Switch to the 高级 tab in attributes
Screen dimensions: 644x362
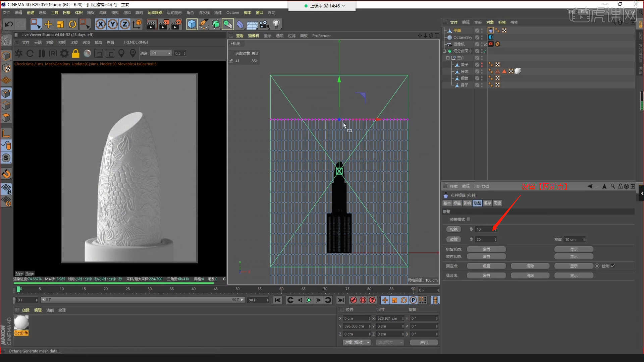tap(497, 203)
